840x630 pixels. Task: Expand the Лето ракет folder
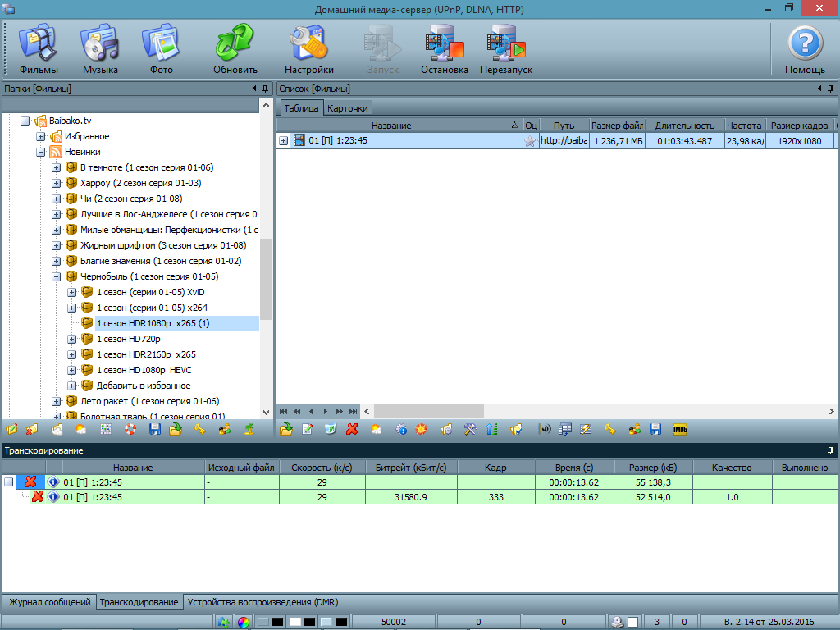coord(57,402)
